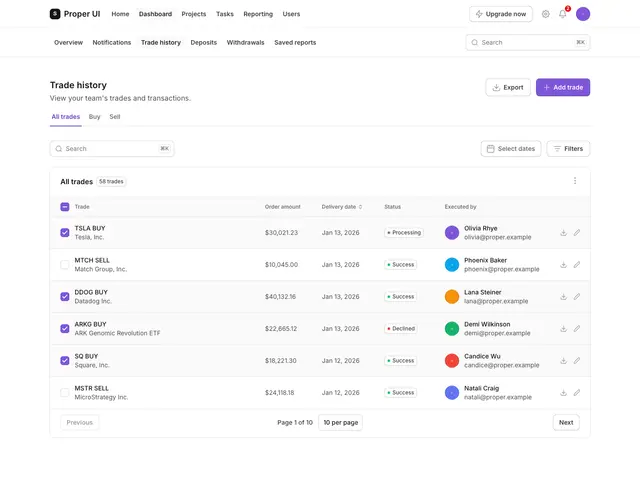640x480 pixels.
Task: Go to the Next page
Action: [x=566, y=422]
